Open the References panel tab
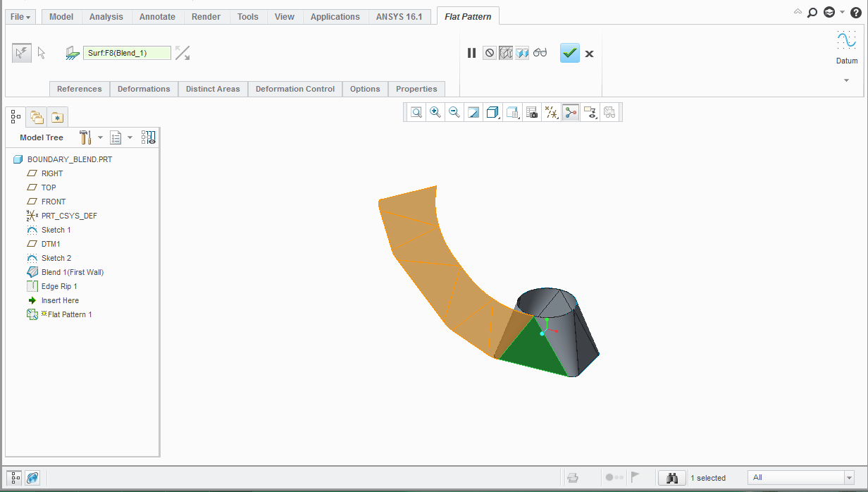 click(x=80, y=89)
